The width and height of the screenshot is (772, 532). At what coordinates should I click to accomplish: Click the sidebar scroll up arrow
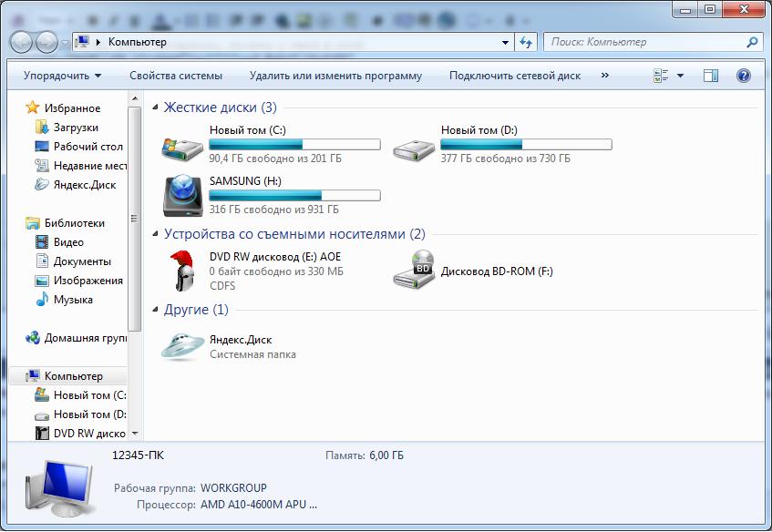[134, 98]
